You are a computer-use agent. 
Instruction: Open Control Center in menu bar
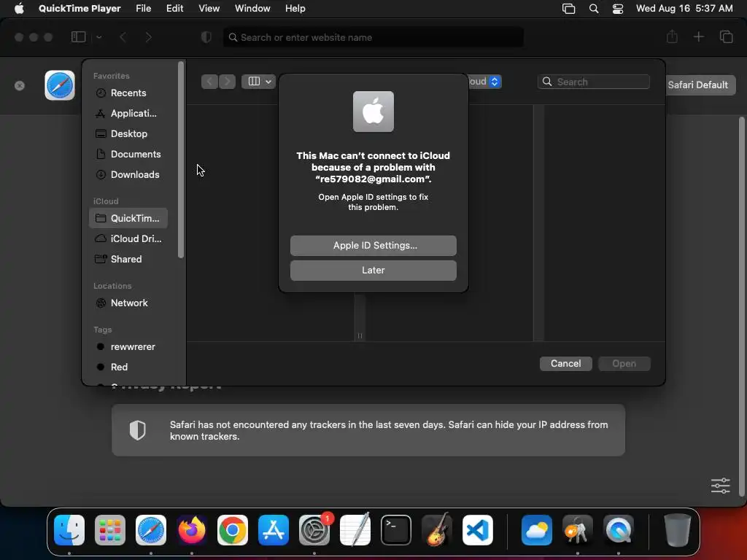[618, 9]
